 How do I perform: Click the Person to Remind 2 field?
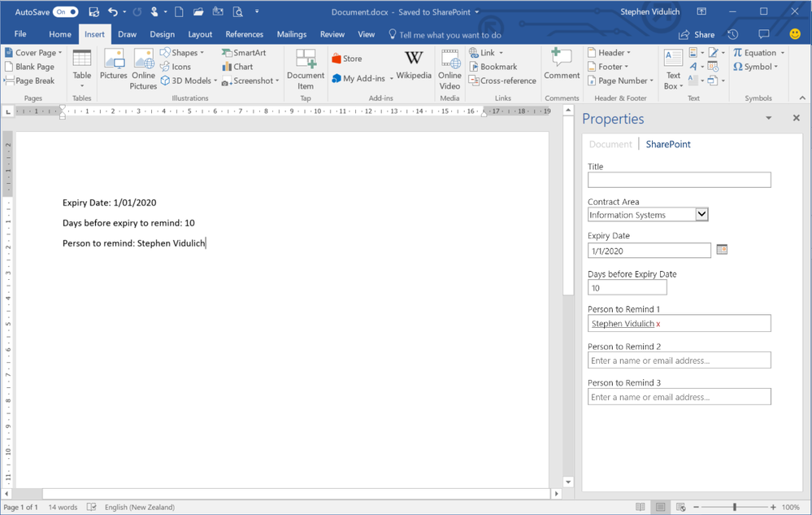pyautogui.click(x=679, y=360)
